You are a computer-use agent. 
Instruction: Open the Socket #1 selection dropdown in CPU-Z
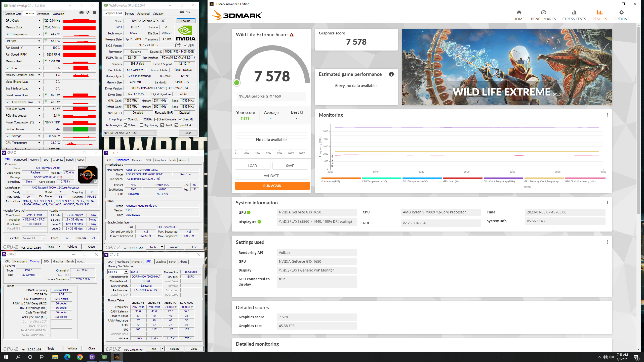[33, 238]
